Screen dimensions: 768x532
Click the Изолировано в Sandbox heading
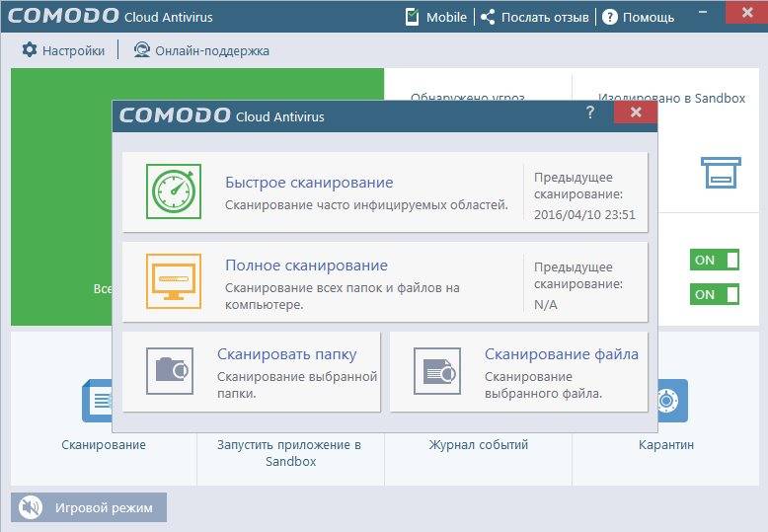tap(671, 98)
